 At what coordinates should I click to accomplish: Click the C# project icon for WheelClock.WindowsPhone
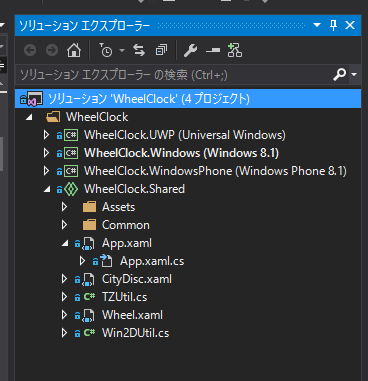click(x=71, y=171)
